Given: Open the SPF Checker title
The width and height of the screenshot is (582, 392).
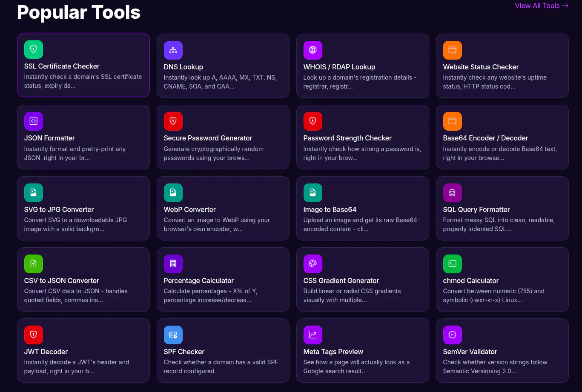Looking at the screenshot, I should tap(184, 352).
